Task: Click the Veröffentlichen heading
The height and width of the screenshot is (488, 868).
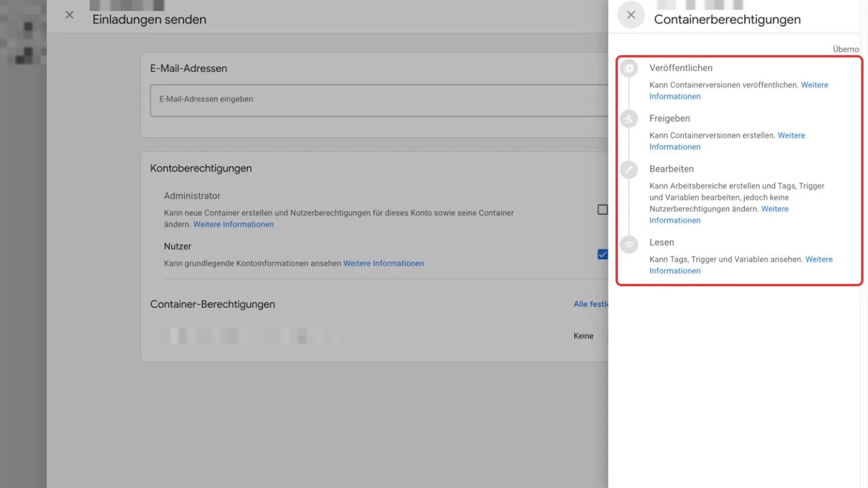Action: pyautogui.click(x=681, y=68)
